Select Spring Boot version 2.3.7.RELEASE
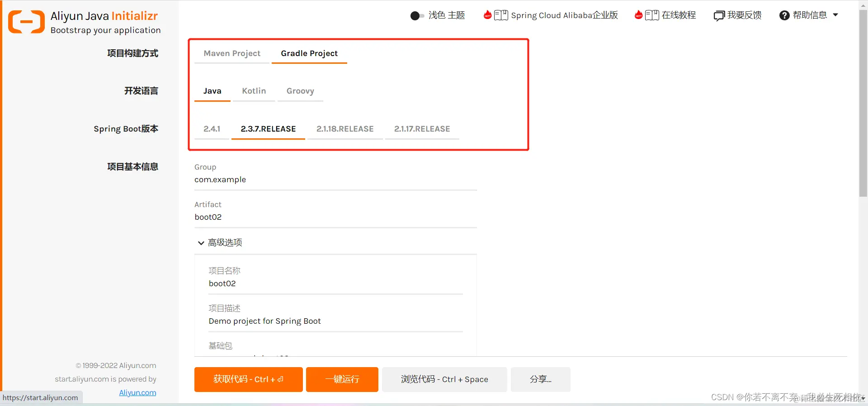 pos(268,129)
